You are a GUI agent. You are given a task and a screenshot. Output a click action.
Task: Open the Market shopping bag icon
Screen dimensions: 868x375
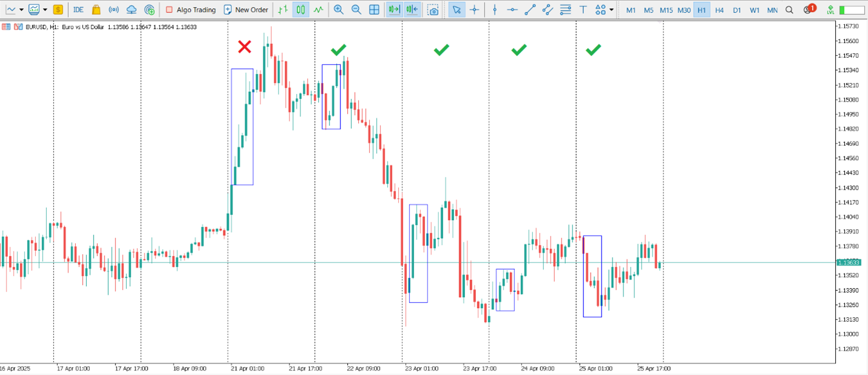pyautogui.click(x=96, y=10)
